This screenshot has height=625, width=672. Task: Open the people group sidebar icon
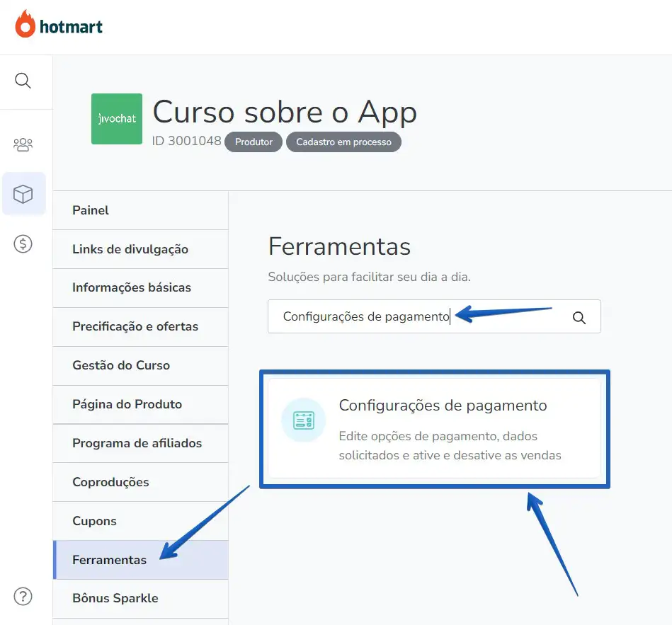tap(23, 145)
